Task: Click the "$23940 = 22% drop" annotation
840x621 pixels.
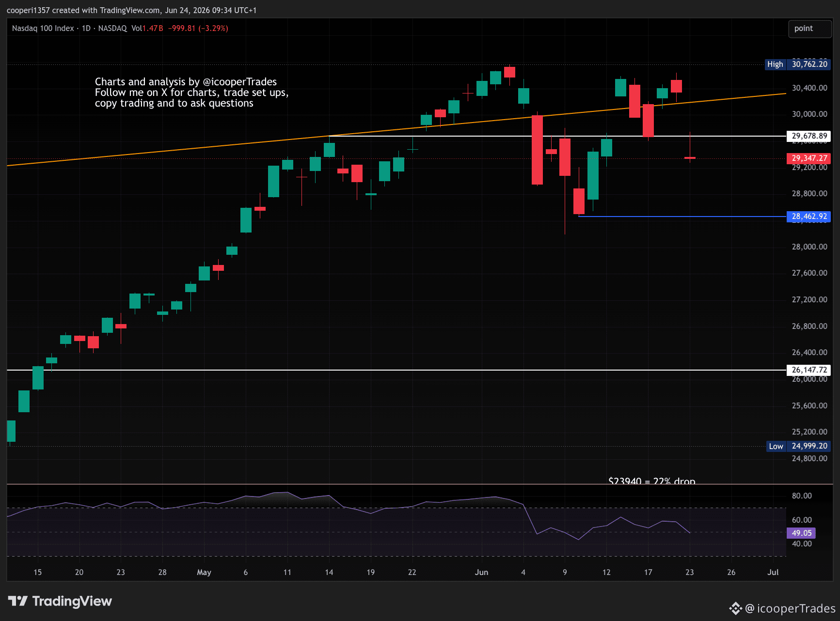Action: click(652, 481)
